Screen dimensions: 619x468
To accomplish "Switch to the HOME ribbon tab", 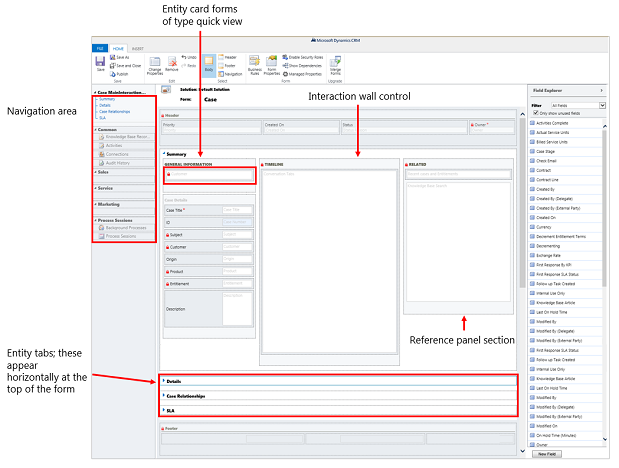I will point(118,48).
